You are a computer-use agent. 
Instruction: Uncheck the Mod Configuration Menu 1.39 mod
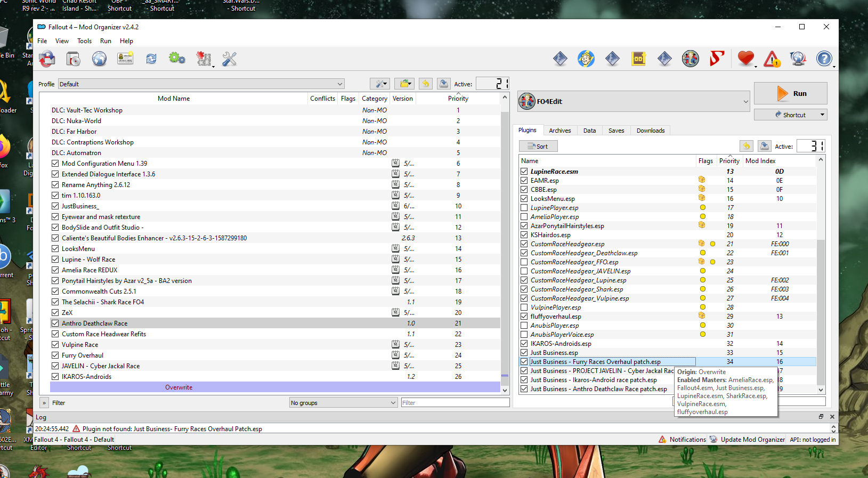[x=55, y=164]
